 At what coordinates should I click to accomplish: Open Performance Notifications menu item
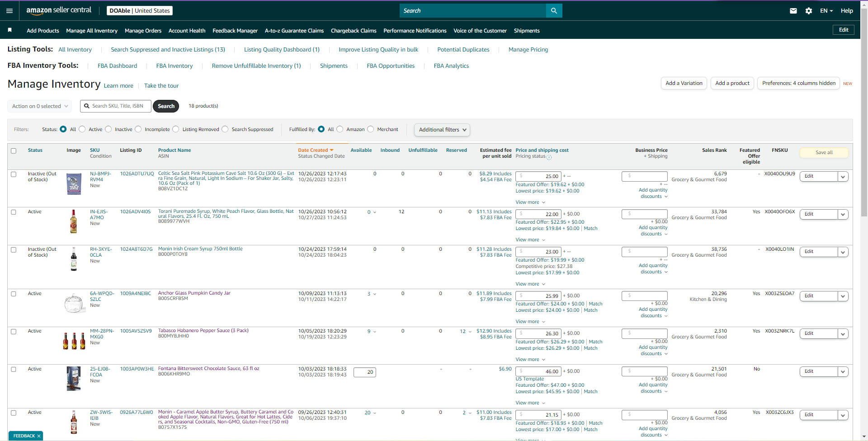click(415, 31)
